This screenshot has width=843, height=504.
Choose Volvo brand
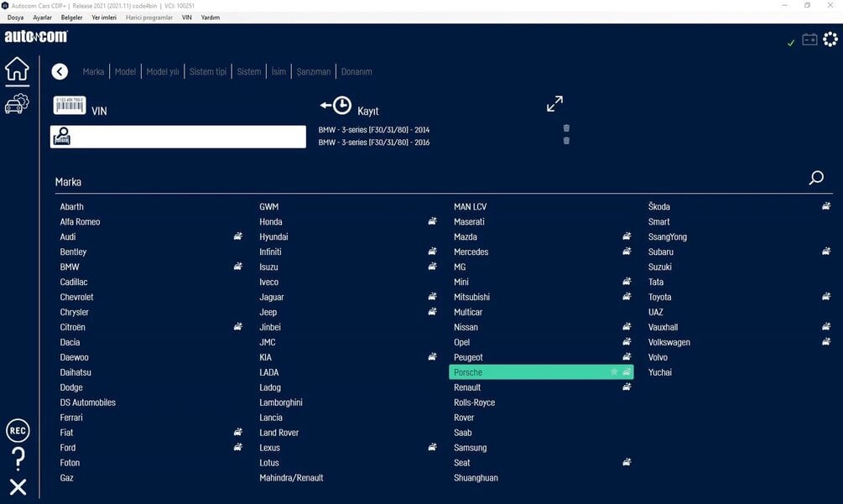pyautogui.click(x=658, y=357)
